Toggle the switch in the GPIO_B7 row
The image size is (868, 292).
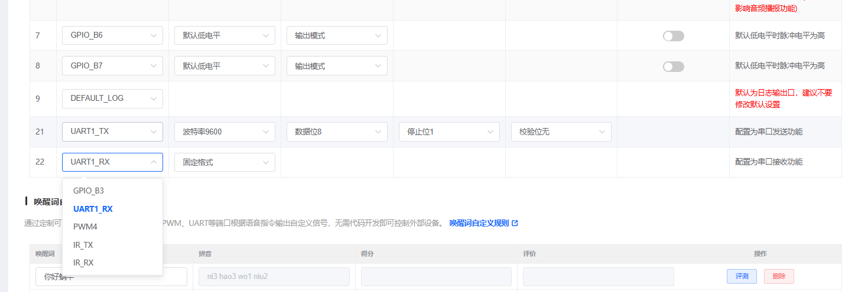pyautogui.click(x=674, y=67)
